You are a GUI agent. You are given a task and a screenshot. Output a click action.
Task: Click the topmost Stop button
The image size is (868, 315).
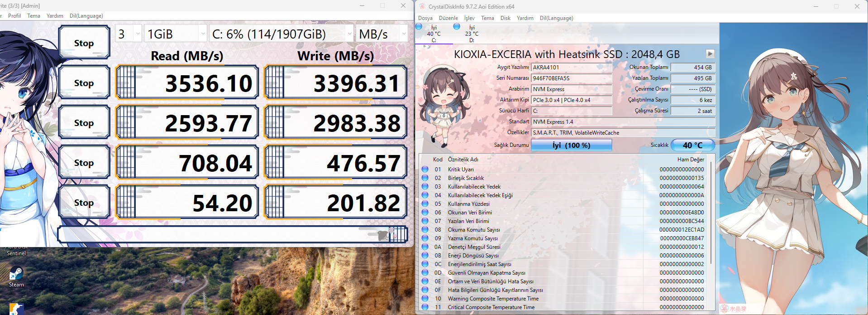coord(84,43)
